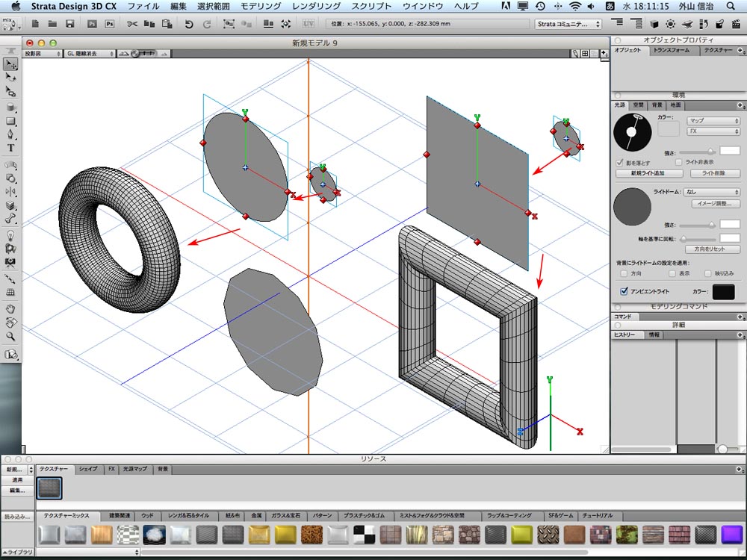The height and width of the screenshot is (560, 747).
Task: Open the マップ dropdown in light panel
Action: pos(713,120)
